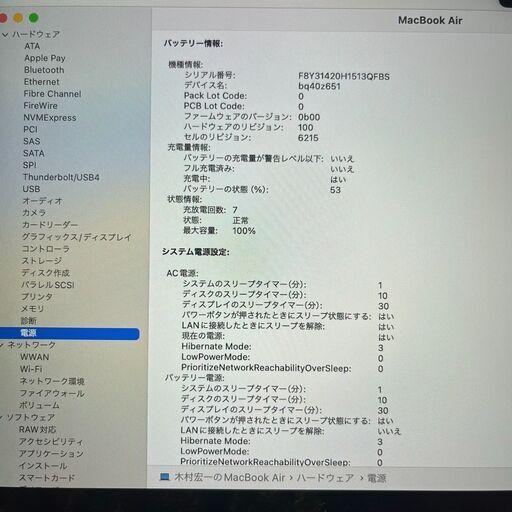The image size is (512, 512).
Task: Click the 状態 value 正常
Action: 240,220
